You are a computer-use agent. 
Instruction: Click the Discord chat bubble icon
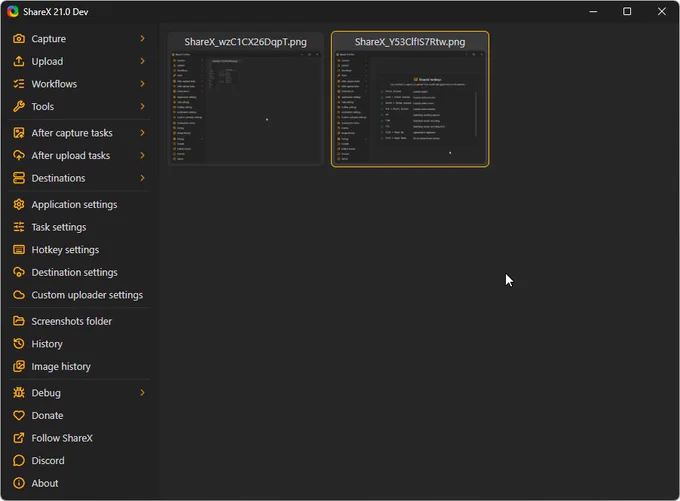pos(19,460)
